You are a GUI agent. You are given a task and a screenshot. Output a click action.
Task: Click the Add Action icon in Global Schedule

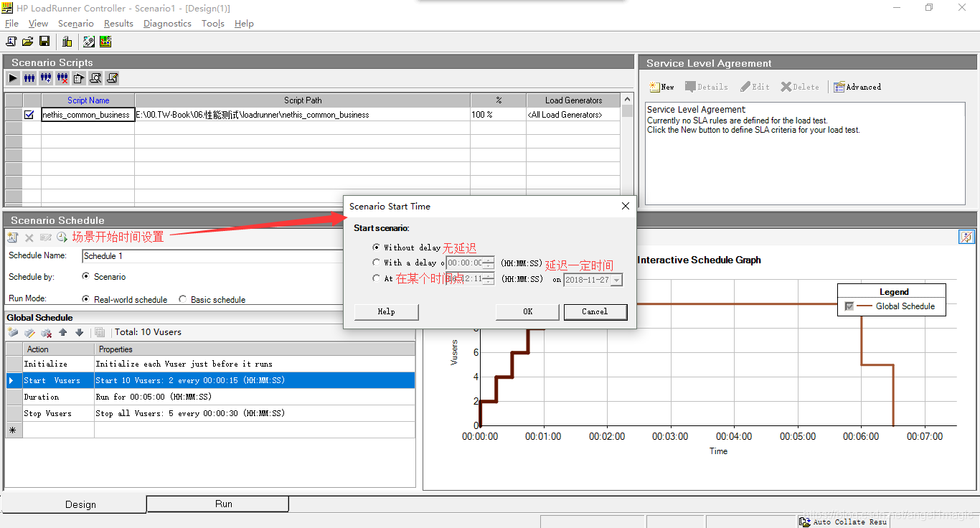pos(13,332)
